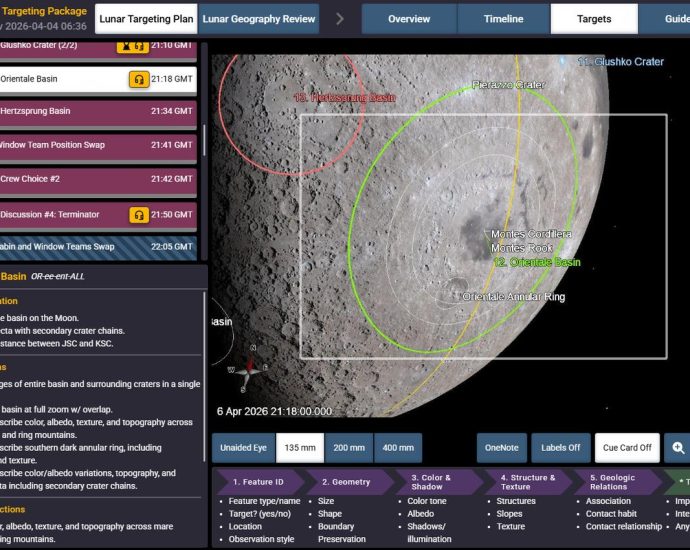Select the Targets tab
The width and height of the screenshot is (690, 550).
pyautogui.click(x=594, y=19)
